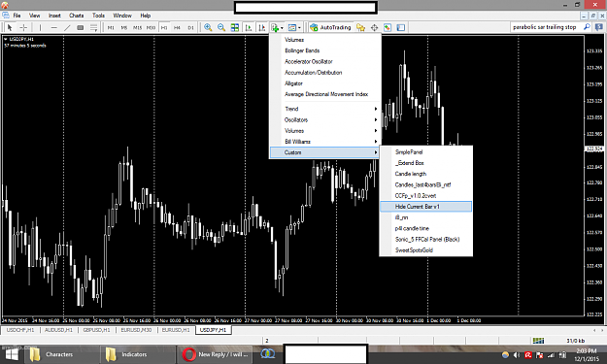607x364 pixels.
Task: Add the Bollinger Bands indicator
Action: pyautogui.click(x=325, y=50)
